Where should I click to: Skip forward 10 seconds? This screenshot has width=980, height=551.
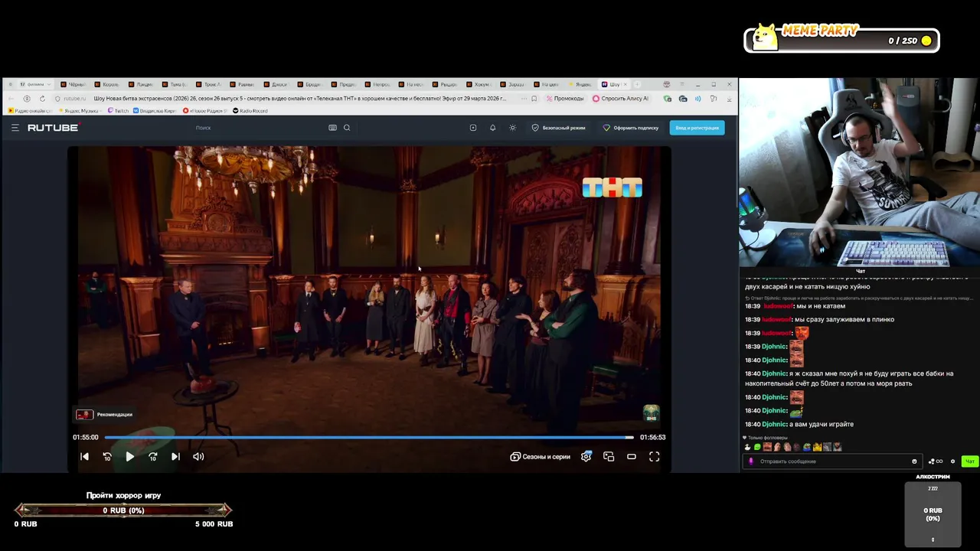[153, 457]
